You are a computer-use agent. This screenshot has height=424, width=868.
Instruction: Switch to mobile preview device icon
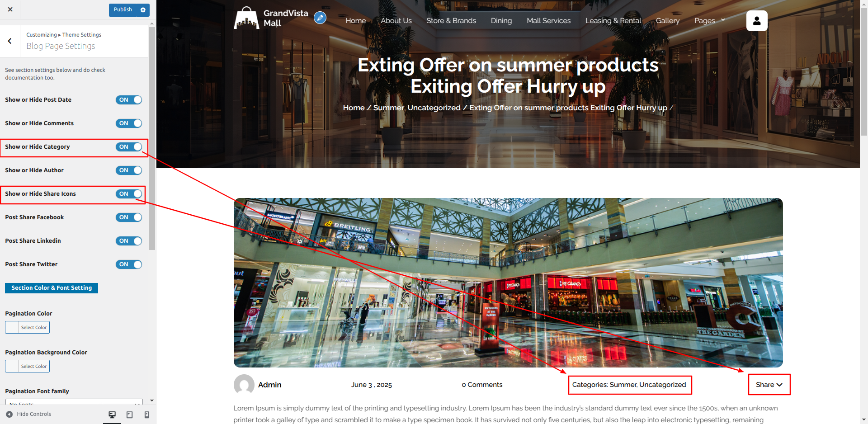(146, 415)
